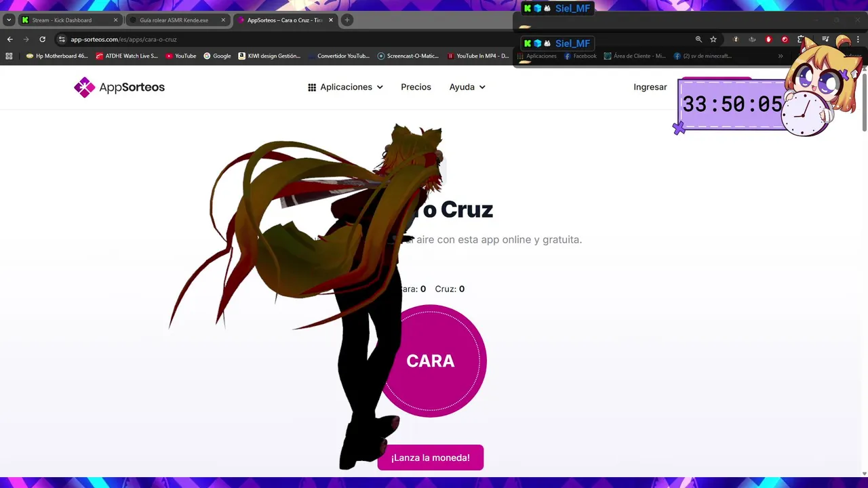Screen dimensions: 868x488
Task: Open the apps grid in bookmarks bar
Action: pos(9,56)
